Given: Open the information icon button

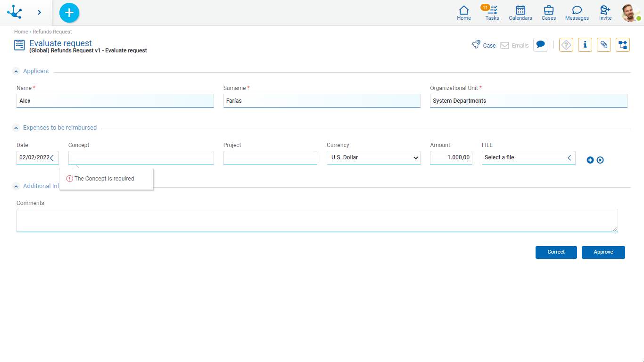Looking at the screenshot, I should click(585, 45).
